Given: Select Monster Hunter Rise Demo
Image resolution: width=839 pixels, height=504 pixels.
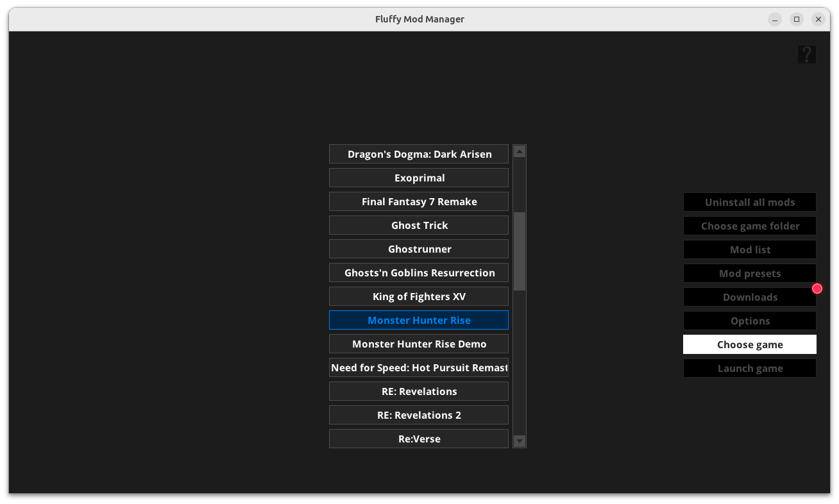Looking at the screenshot, I should pyautogui.click(x=419, y=344).
